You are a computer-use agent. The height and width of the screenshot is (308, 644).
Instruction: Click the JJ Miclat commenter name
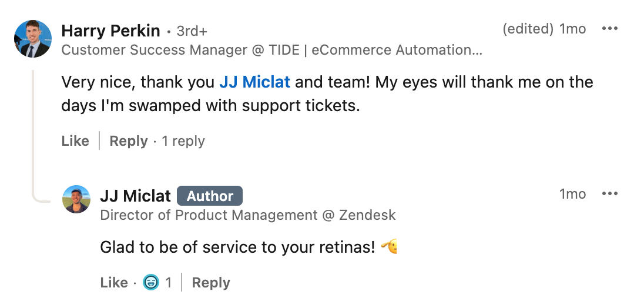(x=136, y=196)
